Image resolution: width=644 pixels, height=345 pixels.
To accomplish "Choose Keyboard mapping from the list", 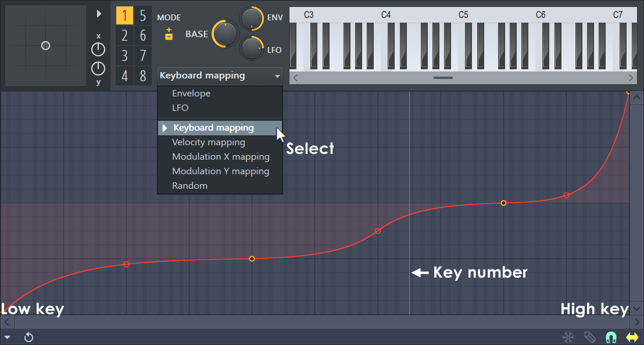I will (x=220, y=128).
